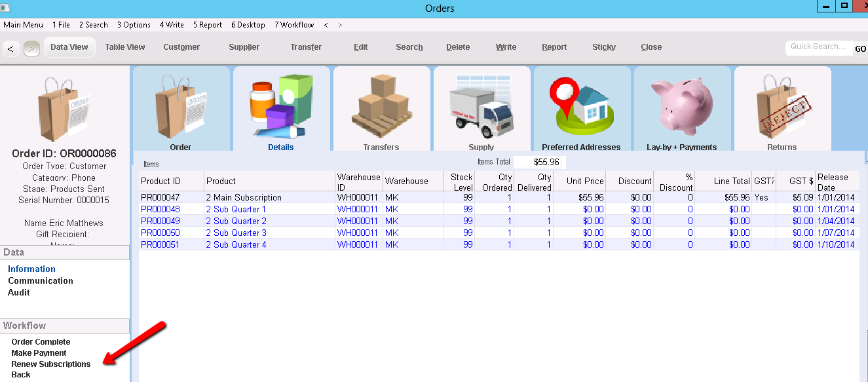Open the Lay-by + Payments piggy bank icon
868x382 pixels.
(682, 105)
